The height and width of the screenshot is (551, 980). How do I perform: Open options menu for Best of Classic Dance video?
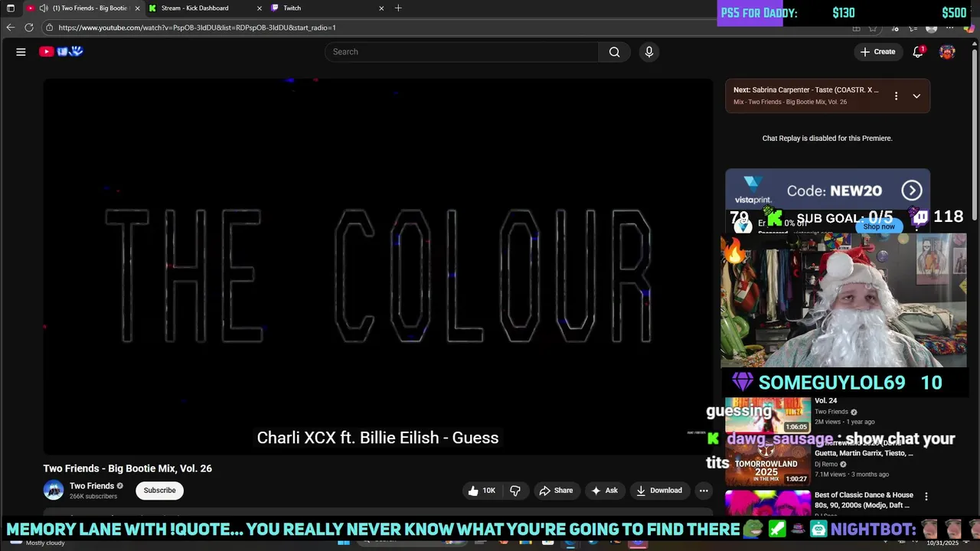click(926, 497)
